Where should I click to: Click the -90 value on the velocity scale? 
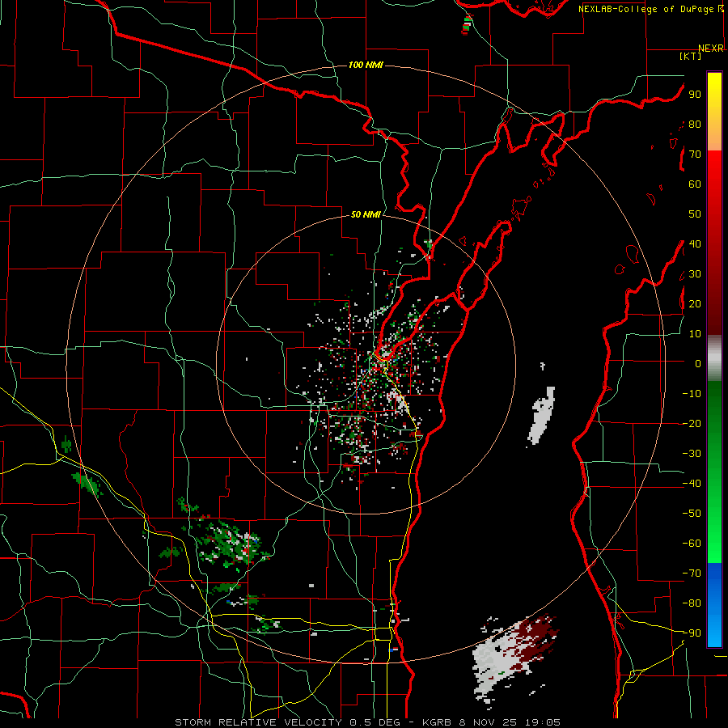692,633
